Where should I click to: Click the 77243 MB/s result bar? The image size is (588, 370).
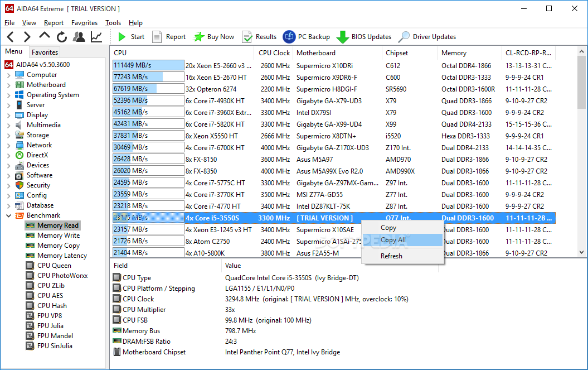click(148, 77)
